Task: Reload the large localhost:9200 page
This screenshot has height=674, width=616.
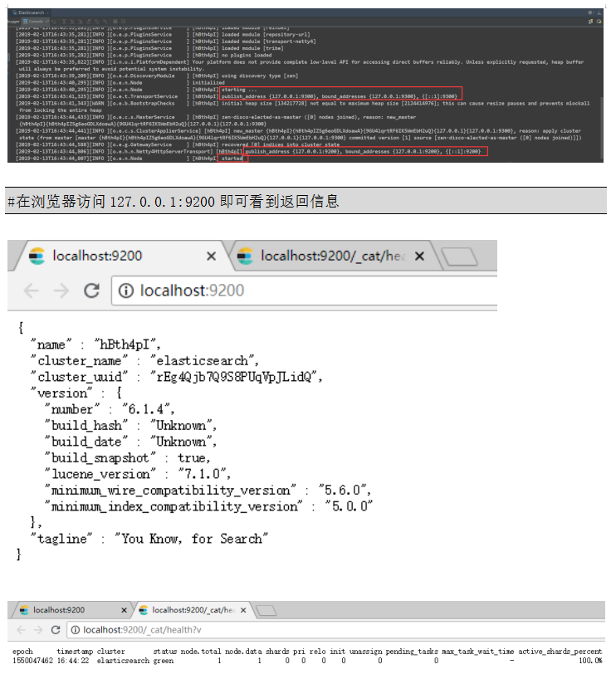Action: coord(91,291)
